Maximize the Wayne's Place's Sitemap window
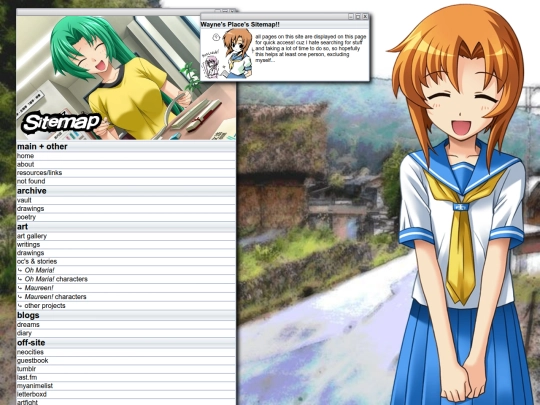This screenshot has width=540, height=405. tap(358, 16)
